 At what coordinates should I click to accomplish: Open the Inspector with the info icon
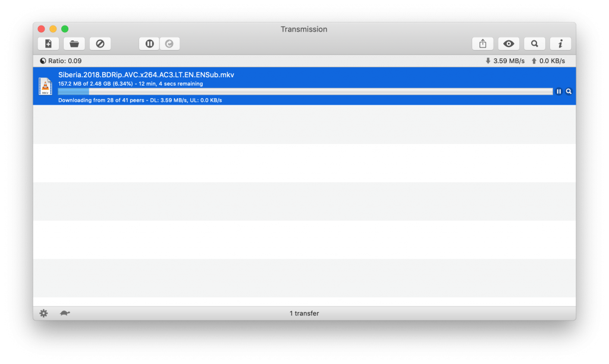560,43
